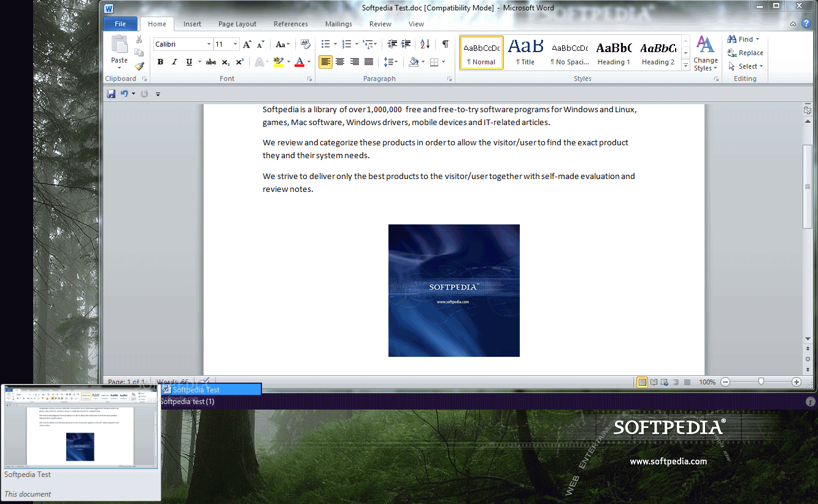Open the Change Case Aa dropdown
818x504 pixels.
click(282, 44)
